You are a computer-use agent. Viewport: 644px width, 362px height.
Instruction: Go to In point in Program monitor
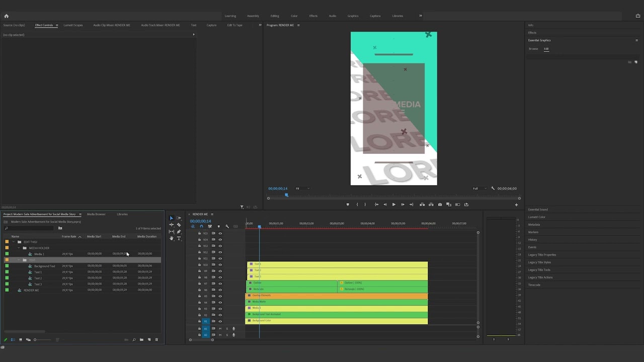(x=376, y=205)
